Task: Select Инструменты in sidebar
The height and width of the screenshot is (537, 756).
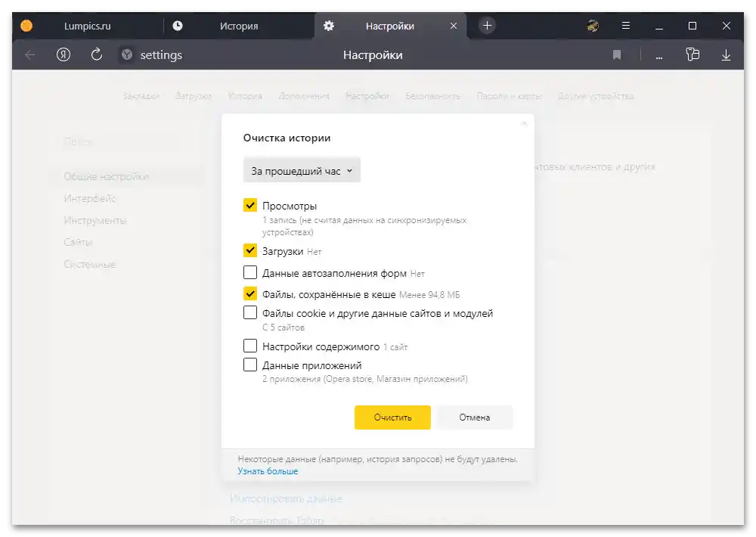Action: point(95,221)
